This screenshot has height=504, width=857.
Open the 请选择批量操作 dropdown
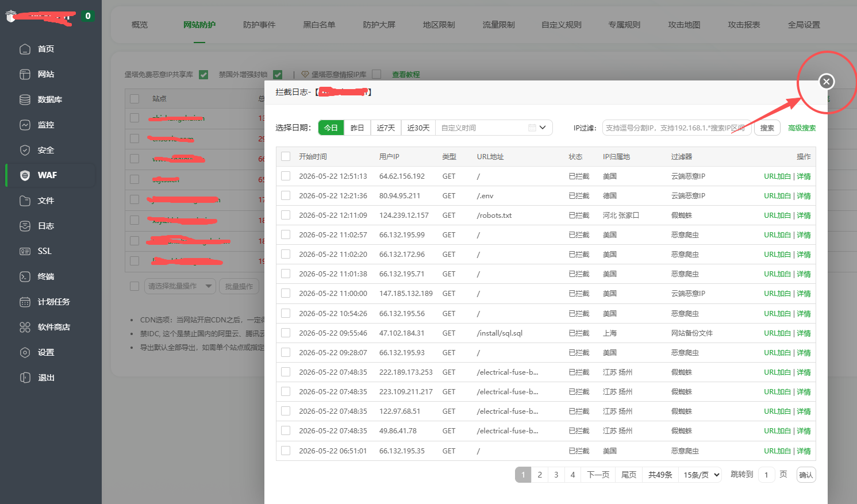(x=180, y=286)
